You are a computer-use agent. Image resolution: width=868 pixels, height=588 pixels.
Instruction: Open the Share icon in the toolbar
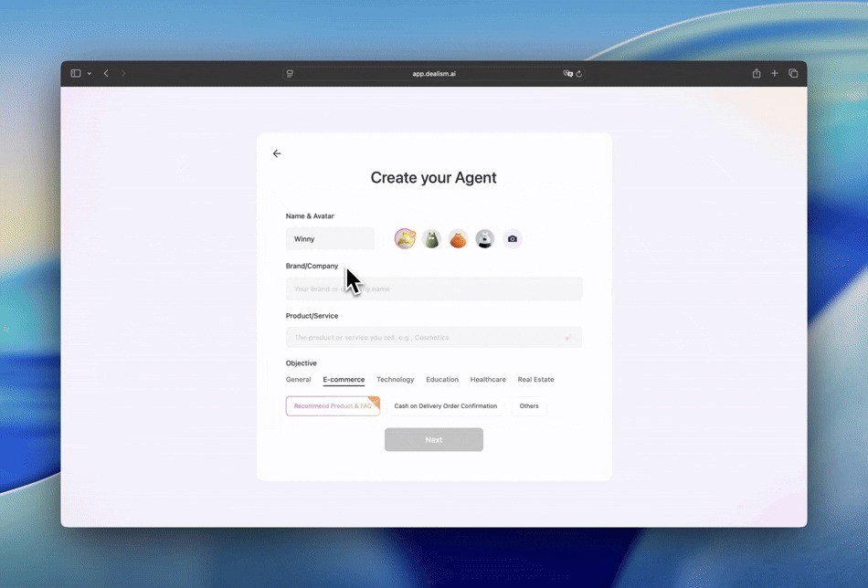[x=757, y=74]
